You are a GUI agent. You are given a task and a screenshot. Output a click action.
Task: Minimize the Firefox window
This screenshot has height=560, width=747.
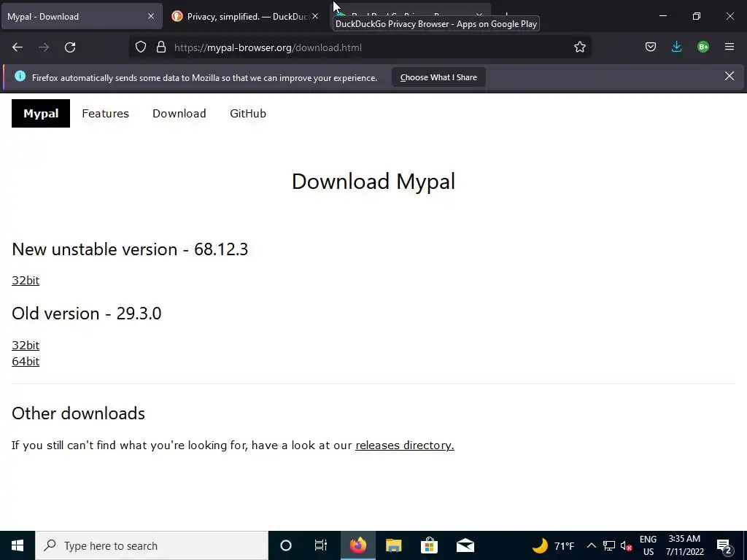tap(662, 16)
